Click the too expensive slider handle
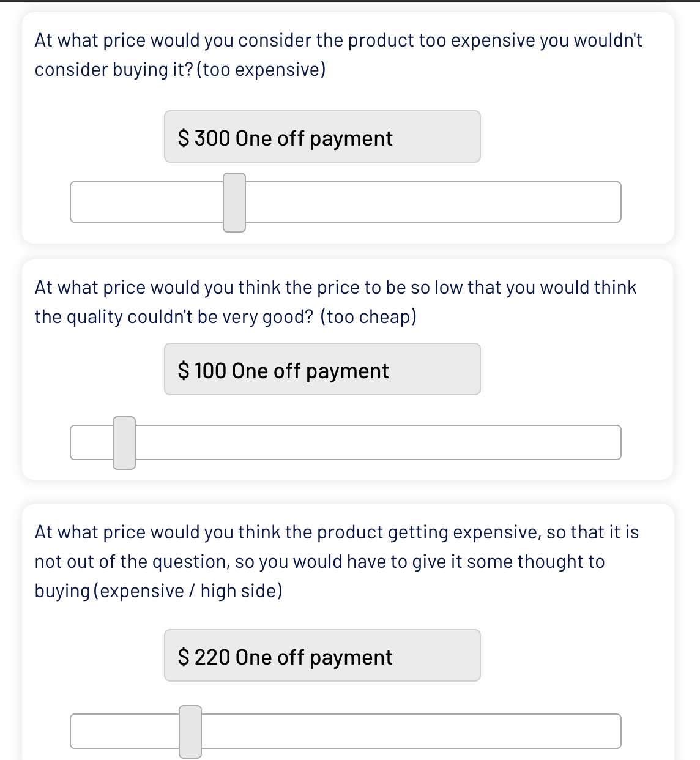The width and height of the screenshot is (700, 760). (x=234, y=203)
